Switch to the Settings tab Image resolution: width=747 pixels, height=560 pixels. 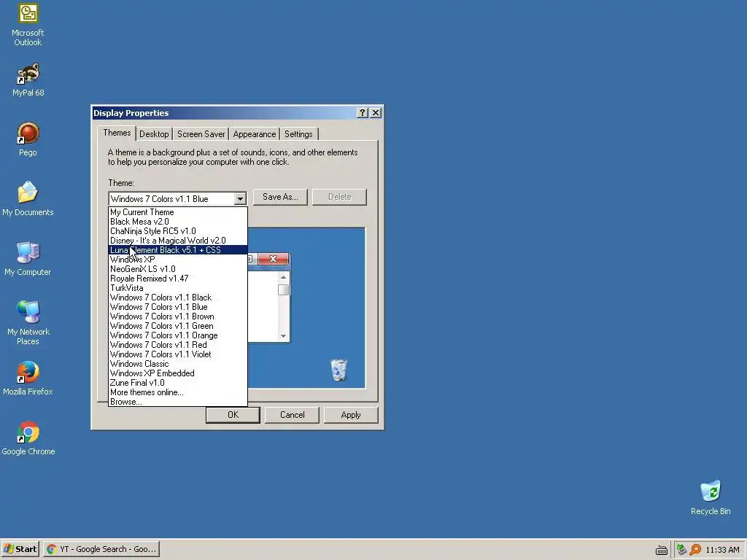(x=298, y=134)
